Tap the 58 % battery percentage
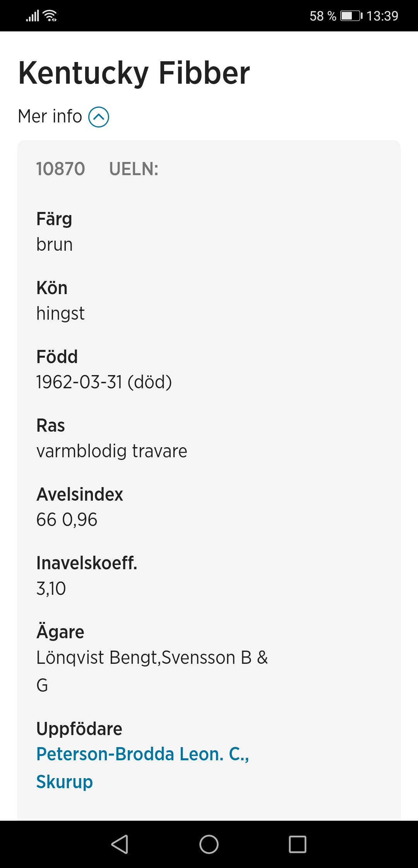This screenshot has width=418, height=868. tap(323, 16)
